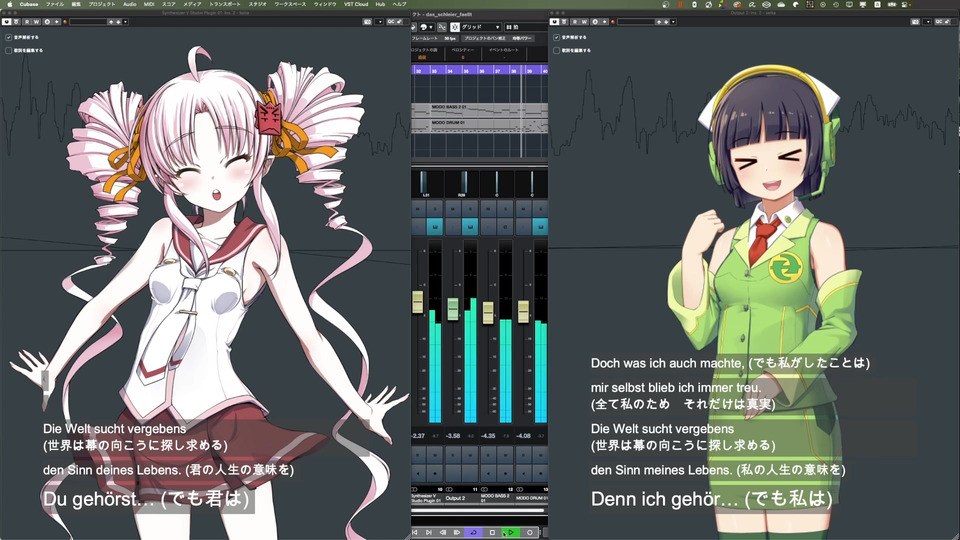Open the VST Cloud menu
This screenshot has width=960, height=540.
pos(356,4)
